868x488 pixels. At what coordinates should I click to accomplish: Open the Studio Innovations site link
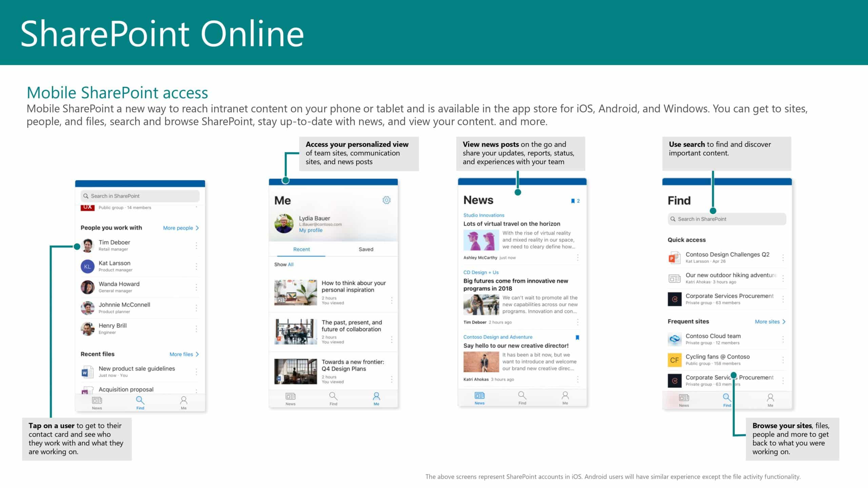(484, 215)
